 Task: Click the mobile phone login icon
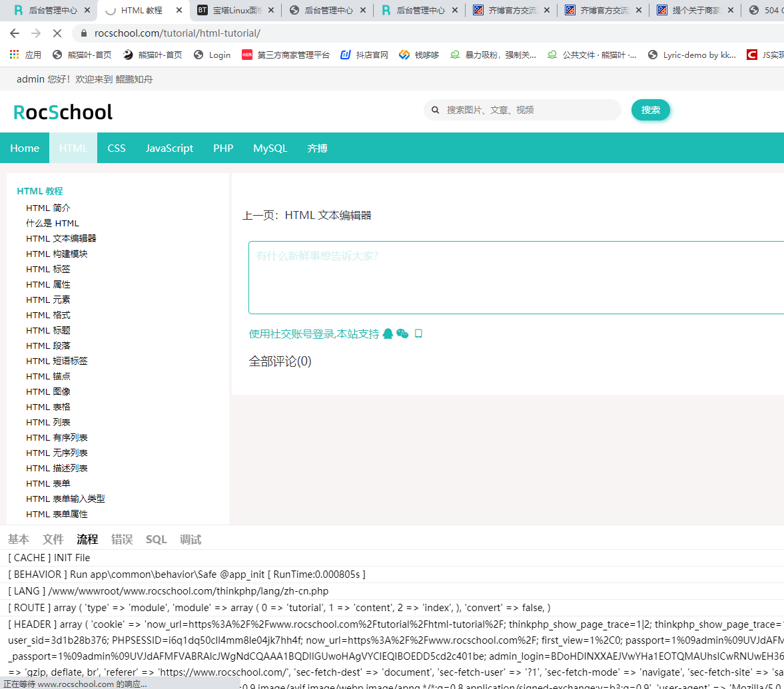click(x=418, y=334)
